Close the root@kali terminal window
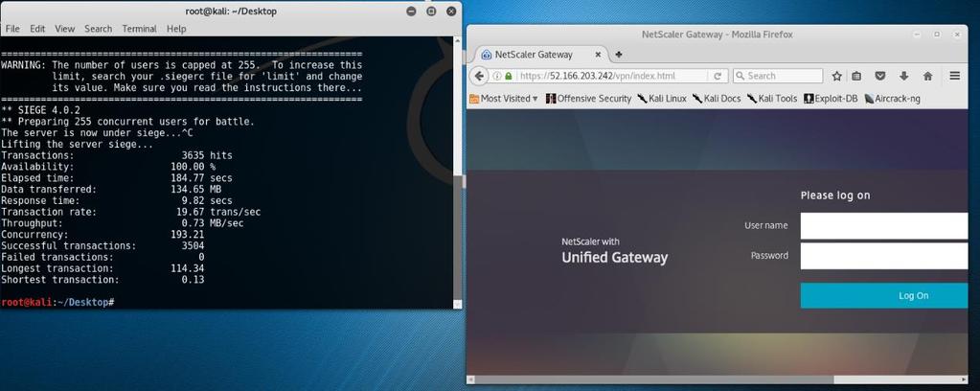 (451, 11)
